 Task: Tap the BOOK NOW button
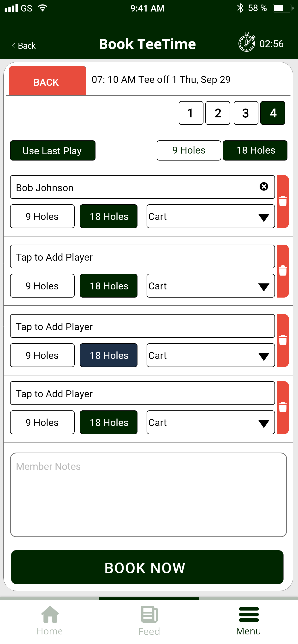pos(147,567)
